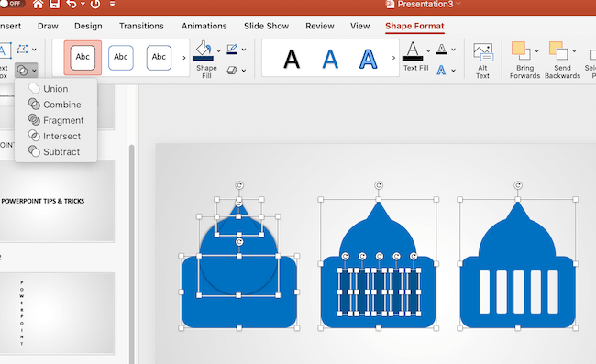Apply the outlined blue A WordArt style
The width and height of the screenshot is (596, 364).
pyautogui.click(x=368, y=59)
